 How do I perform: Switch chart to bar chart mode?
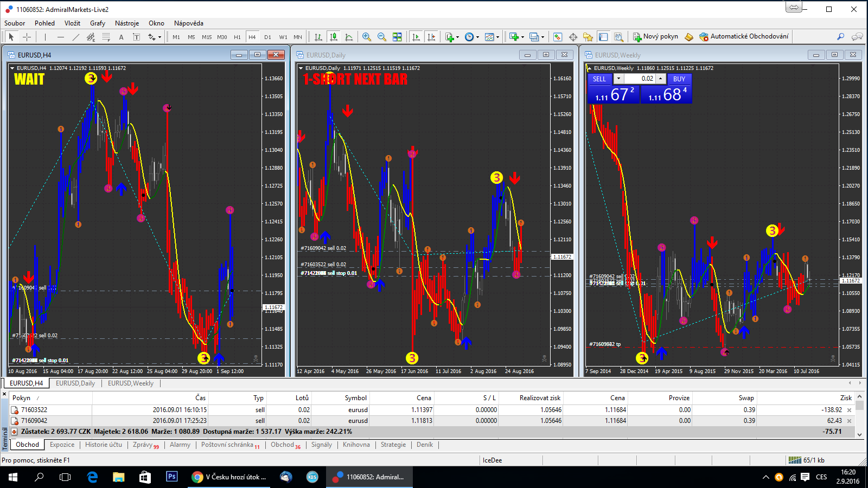318,37
